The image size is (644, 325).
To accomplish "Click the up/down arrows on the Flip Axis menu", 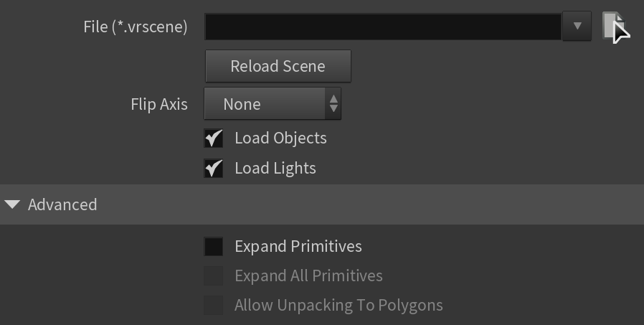I will (333, 104).
